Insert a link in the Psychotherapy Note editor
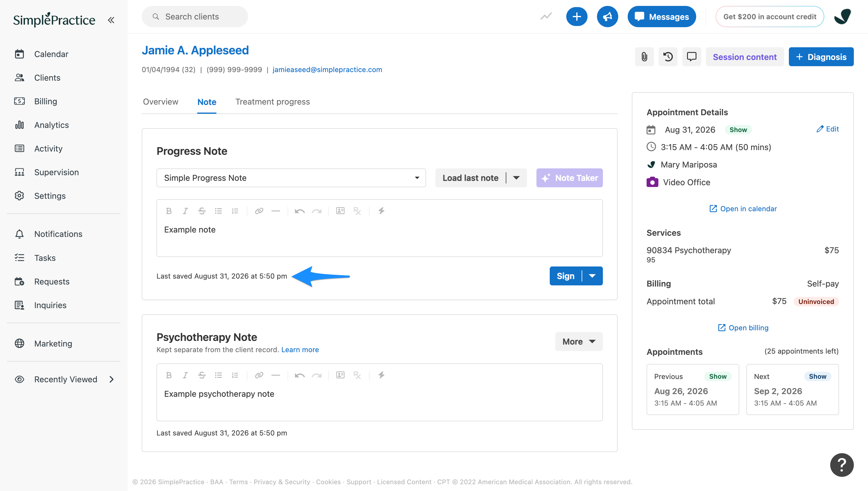 pos(259,375)
